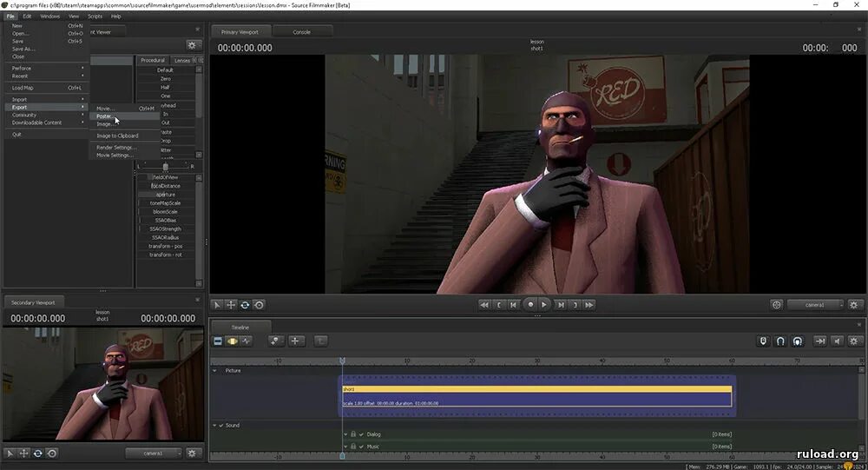Image resolution: width=868 pixels, height=470 pixels.
Task: Open the Scripts menu
Action: coord(95,17)
